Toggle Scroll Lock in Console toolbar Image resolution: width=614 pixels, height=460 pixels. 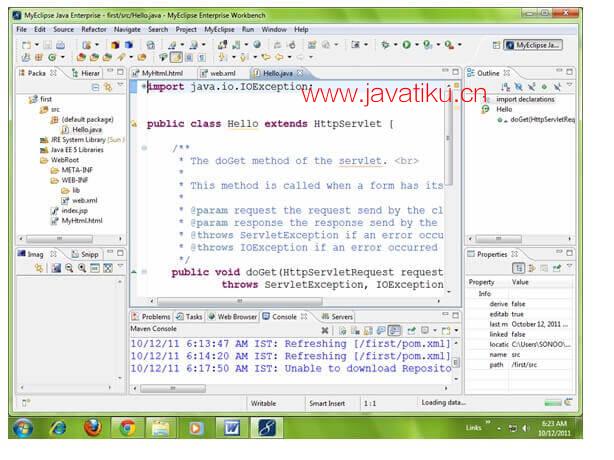368,330
